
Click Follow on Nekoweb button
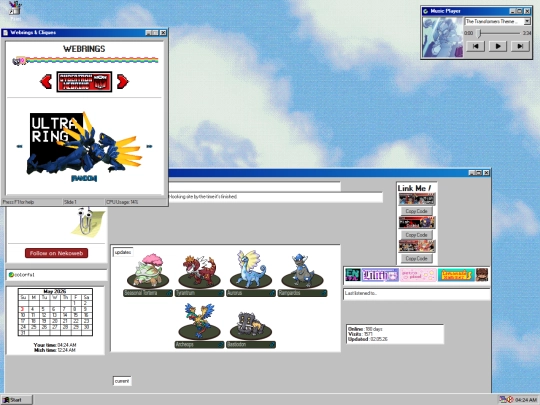56,253
